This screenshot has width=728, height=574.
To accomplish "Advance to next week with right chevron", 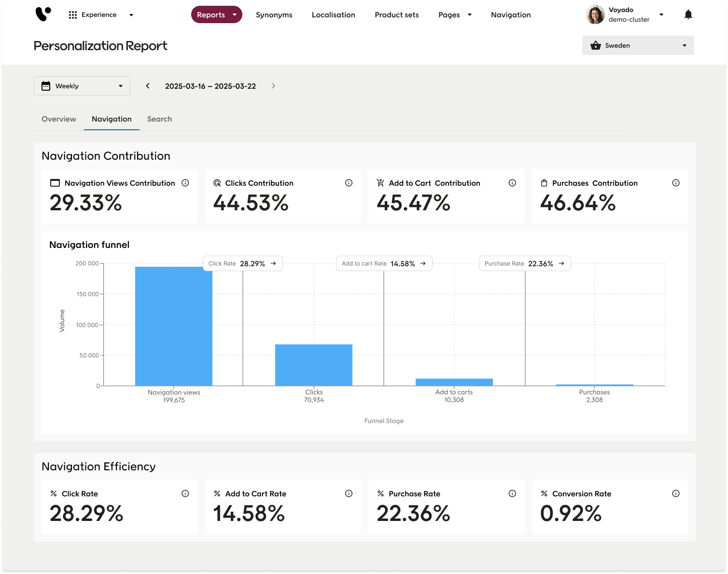I will coord(273,86).
